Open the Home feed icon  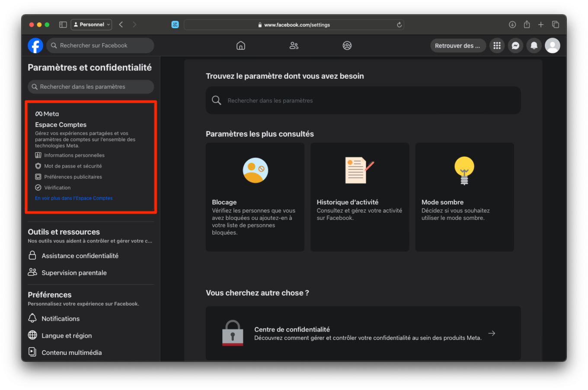pyautogui.click(x=241, y=45)
